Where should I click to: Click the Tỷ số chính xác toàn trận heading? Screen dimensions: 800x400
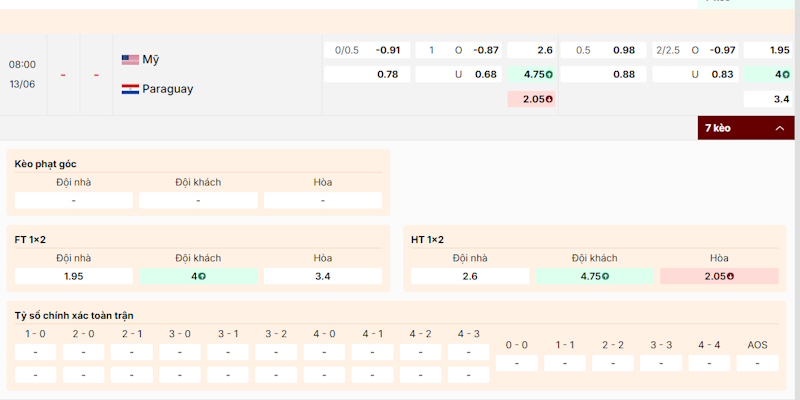[74, 315]
